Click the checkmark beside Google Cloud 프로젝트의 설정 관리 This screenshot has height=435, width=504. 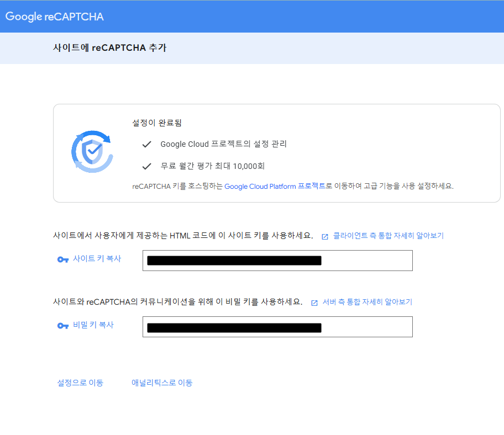(147, 144)
